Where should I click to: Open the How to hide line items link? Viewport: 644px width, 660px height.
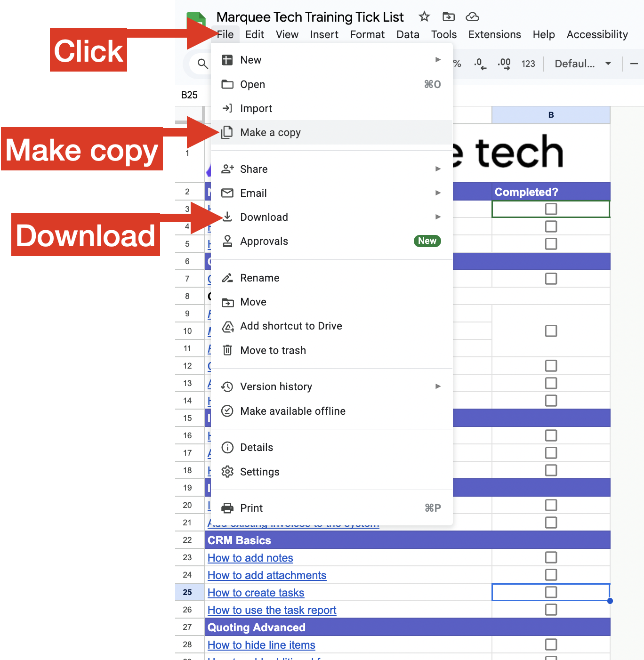coord(262,645)
